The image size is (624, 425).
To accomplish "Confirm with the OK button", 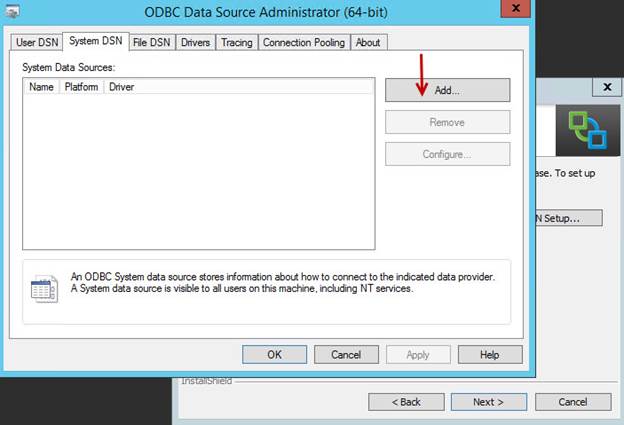I will (275, 355).
